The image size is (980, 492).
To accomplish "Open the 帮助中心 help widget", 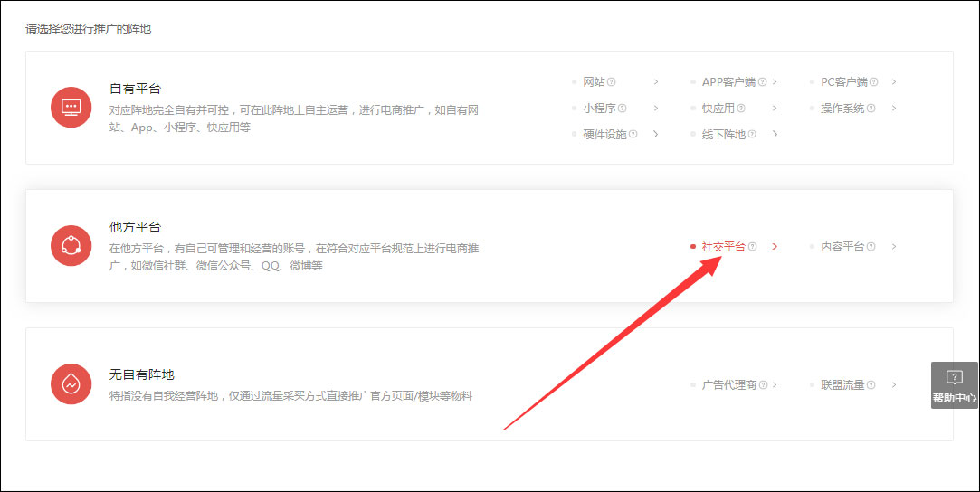I will tap(955, 385).
